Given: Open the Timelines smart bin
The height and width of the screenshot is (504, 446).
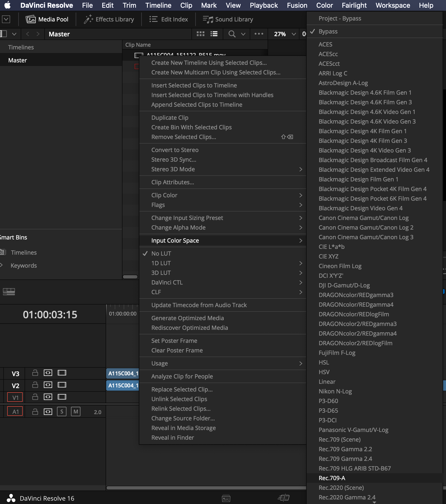Looking at the screenshot, I should [24, 252].
